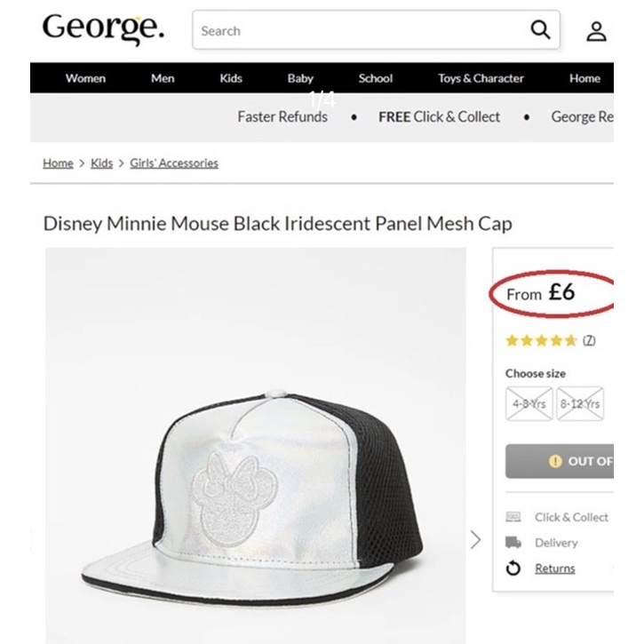Click inside the Search input field
Screen dimensions: 644x644
pyautogui.click(x=355, y=31)
